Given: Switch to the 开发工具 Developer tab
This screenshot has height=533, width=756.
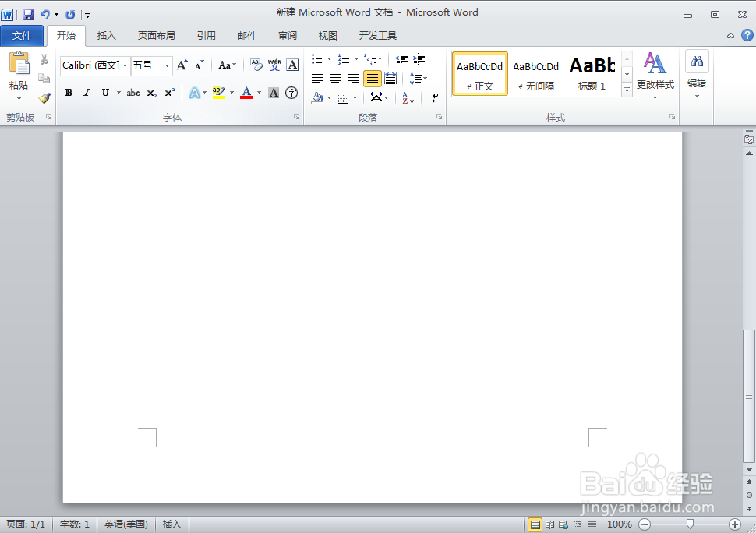Looking at the screenshot, I should click(377, 36).
